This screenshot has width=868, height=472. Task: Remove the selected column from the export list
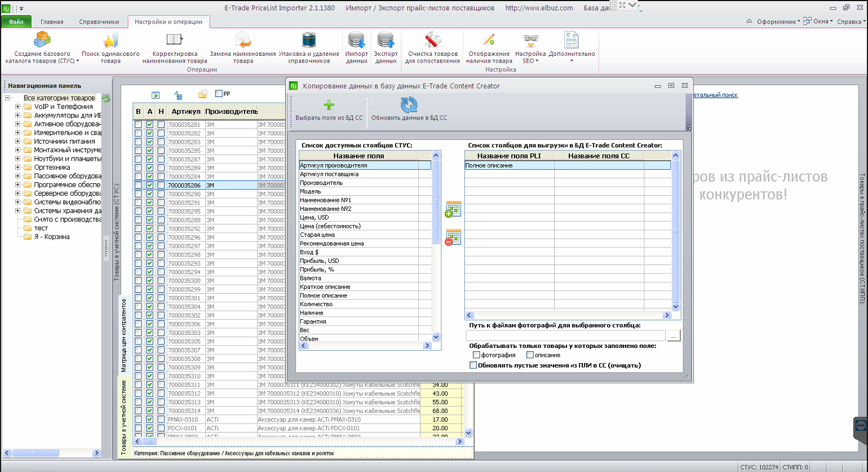[453, 237]
